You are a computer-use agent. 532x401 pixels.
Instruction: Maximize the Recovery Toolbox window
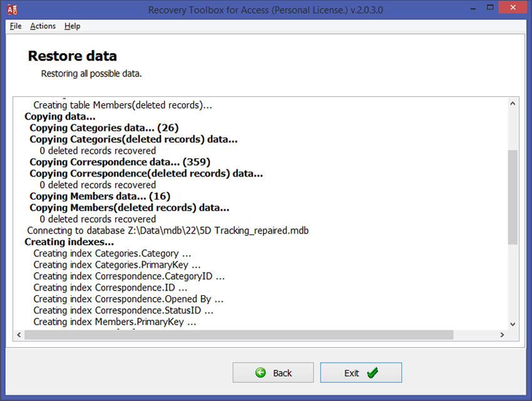tap(490, 8)
